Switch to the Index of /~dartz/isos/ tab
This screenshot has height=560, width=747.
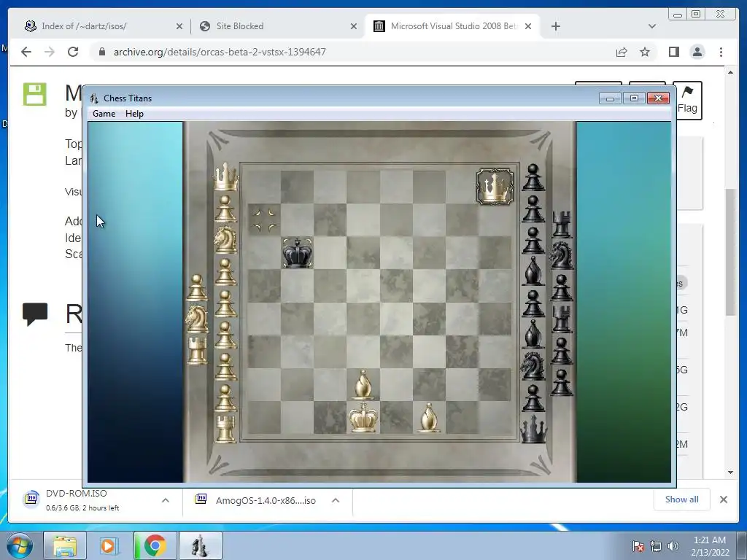[x=102, y=26]
